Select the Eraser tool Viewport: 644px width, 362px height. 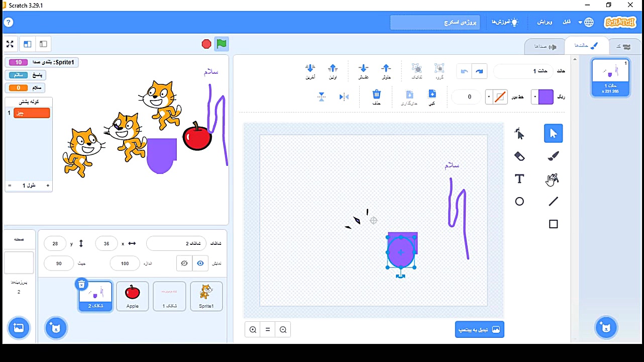[x=519, y=156]
